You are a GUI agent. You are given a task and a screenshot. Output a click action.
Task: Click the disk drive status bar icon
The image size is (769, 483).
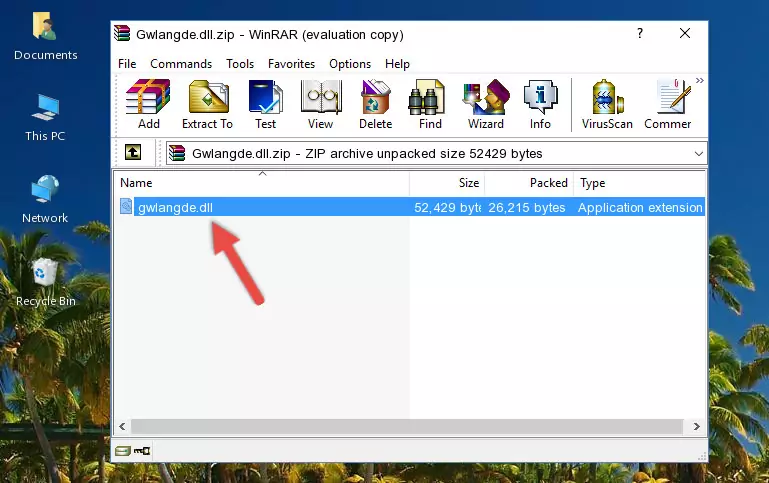[123, 451]
